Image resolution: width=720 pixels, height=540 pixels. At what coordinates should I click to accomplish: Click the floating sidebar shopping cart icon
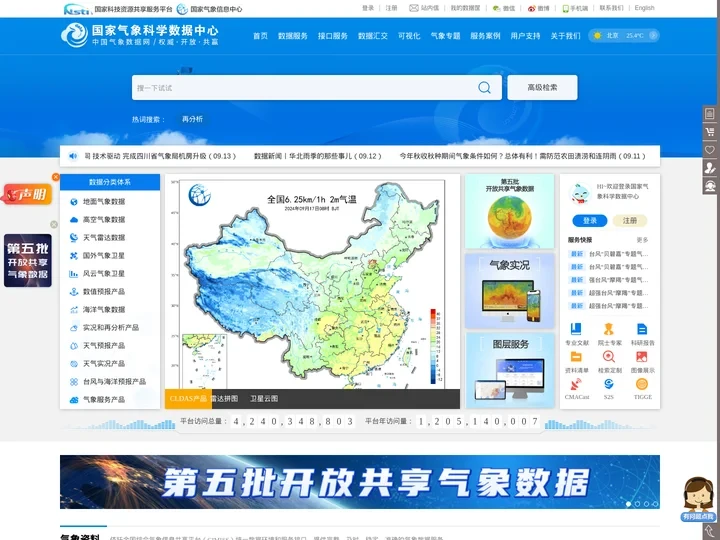click(710, 132)
